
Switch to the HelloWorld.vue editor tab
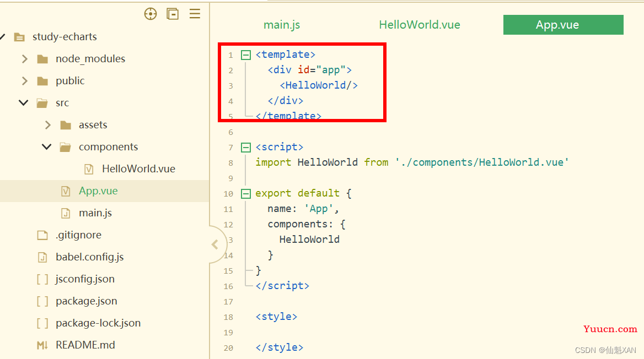[x=420, y=25]
